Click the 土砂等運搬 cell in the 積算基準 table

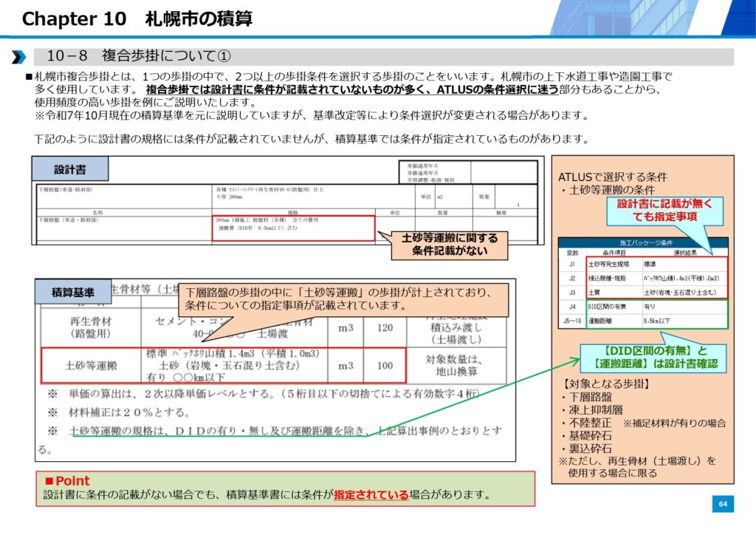click(90, 365)
